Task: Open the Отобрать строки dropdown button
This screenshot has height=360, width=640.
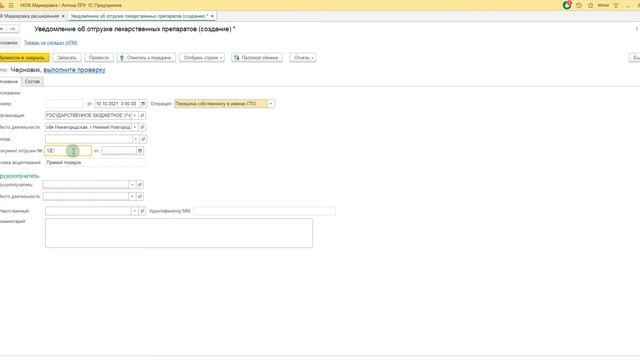Action: 202,58
